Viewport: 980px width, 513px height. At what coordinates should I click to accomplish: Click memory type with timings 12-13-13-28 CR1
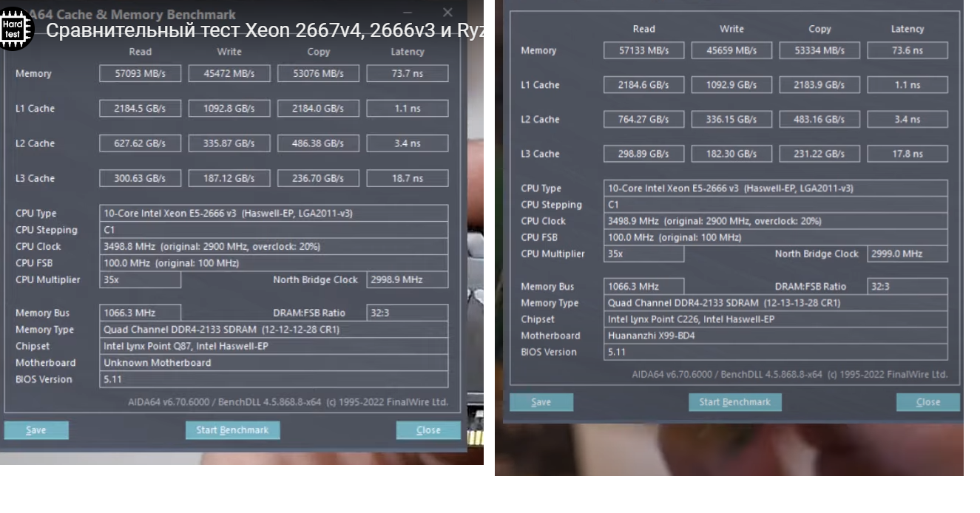pyautogui.click(x=776, y=303)
